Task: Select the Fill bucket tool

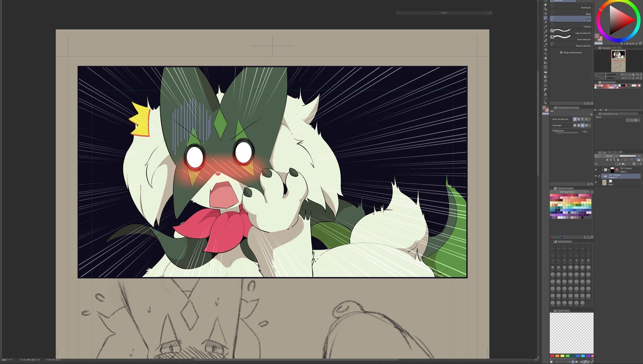Action: pos(545,72)
